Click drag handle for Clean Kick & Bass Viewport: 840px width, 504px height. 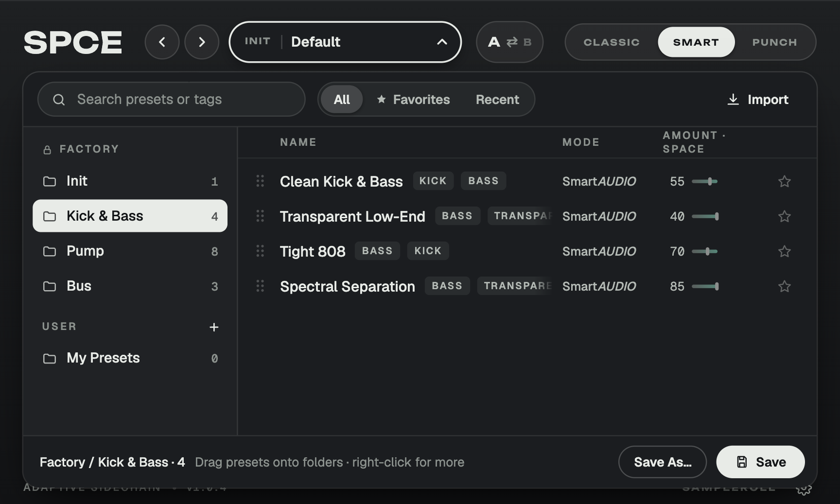[260, 181]
